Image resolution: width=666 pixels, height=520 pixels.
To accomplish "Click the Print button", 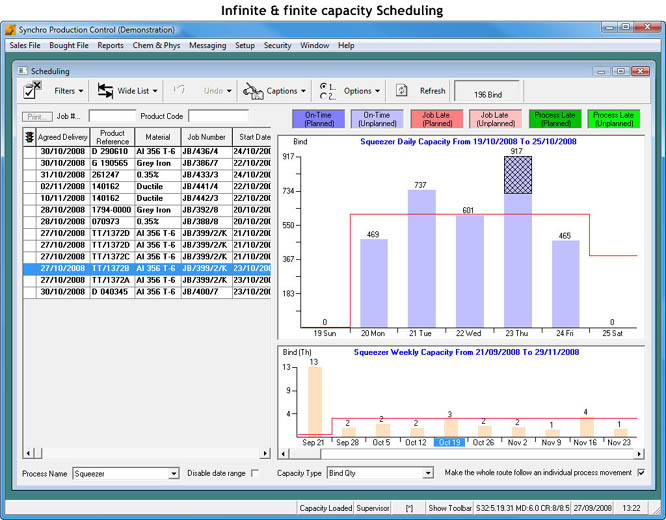I will [x=37, y=117].
